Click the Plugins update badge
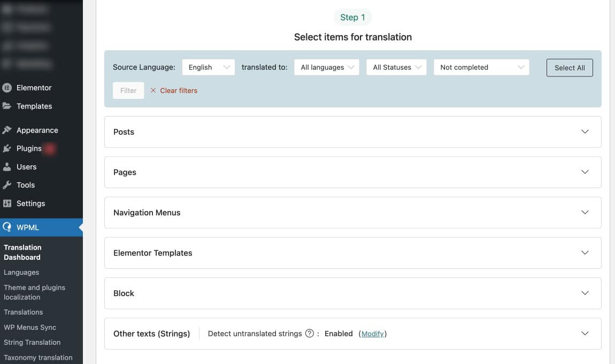This screenshot has width=615, height=364. coord(49,149)
